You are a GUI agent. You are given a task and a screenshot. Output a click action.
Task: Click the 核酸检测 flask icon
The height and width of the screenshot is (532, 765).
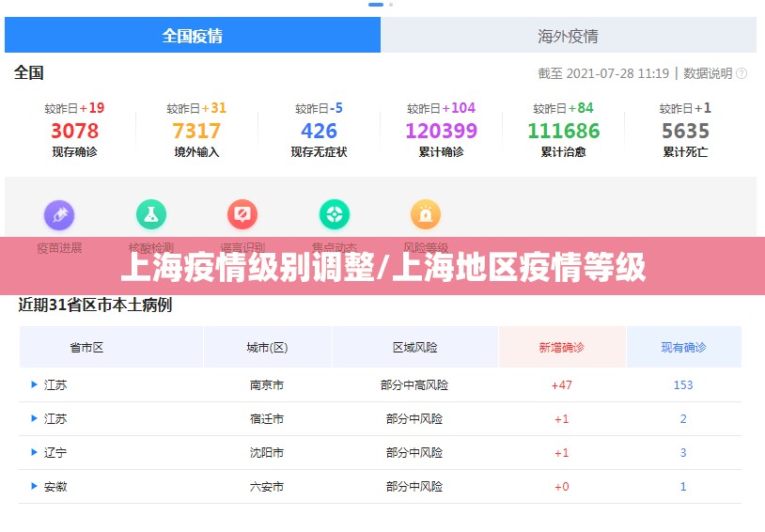coord(150,215)
